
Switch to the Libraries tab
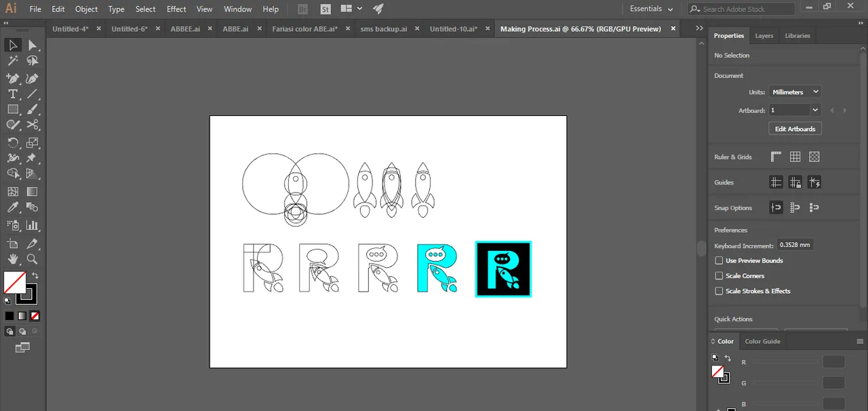[x=797, y=36]
